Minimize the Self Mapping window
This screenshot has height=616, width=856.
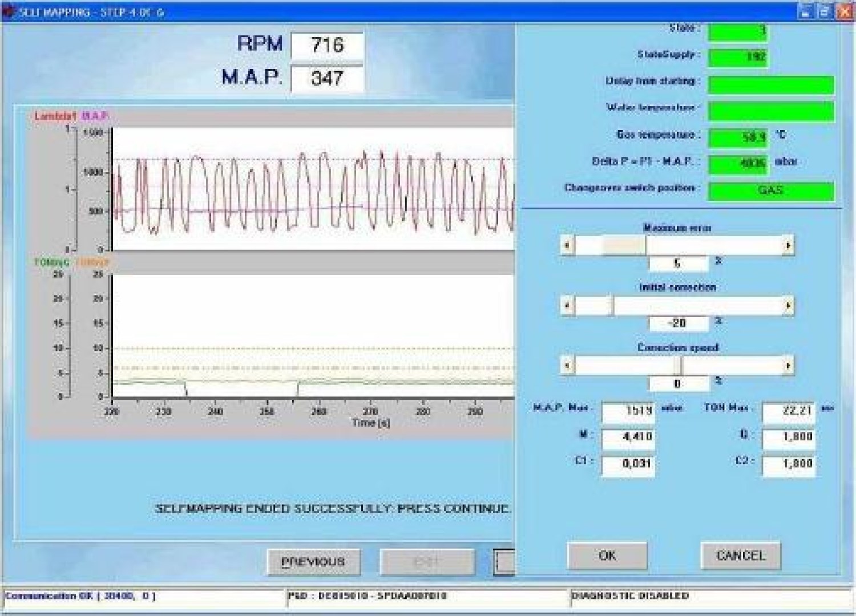tap(805, 11)
